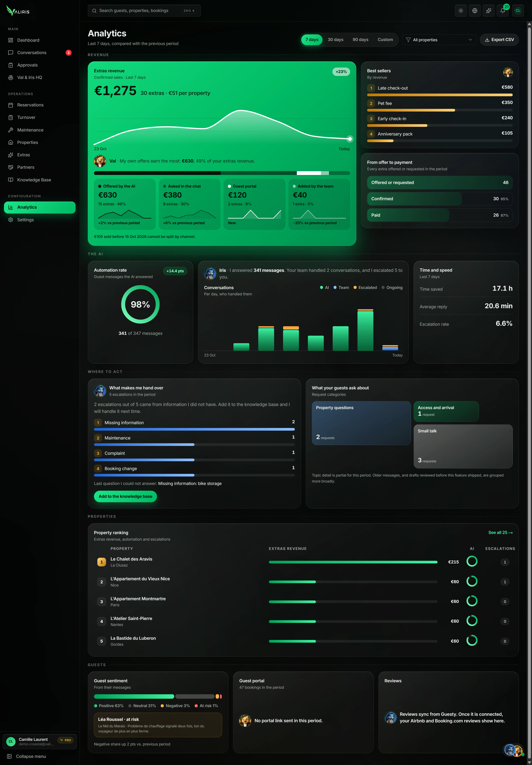The width and height of the screenshot is (532, 765).
Task: Switch to 90 days range
Action: pos(360,40)
